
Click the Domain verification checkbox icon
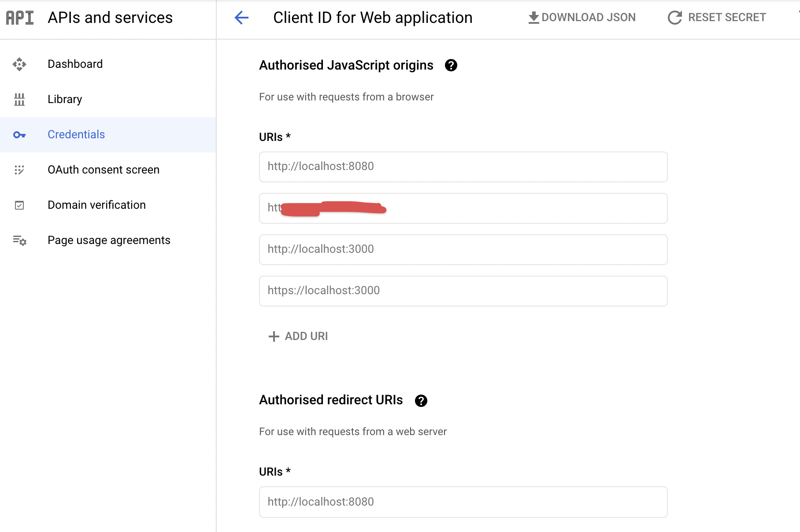(x=19, y=205)
